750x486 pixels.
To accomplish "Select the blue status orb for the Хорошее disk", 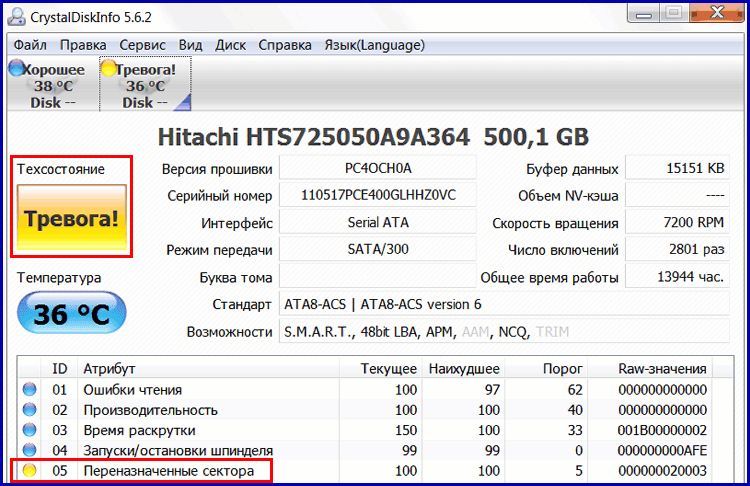I will (15, 68).
